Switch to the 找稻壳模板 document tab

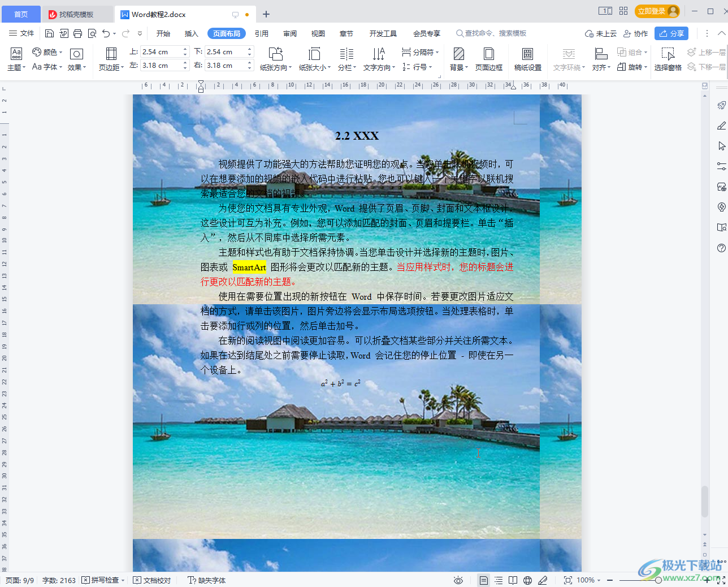[x=77, y=14]
